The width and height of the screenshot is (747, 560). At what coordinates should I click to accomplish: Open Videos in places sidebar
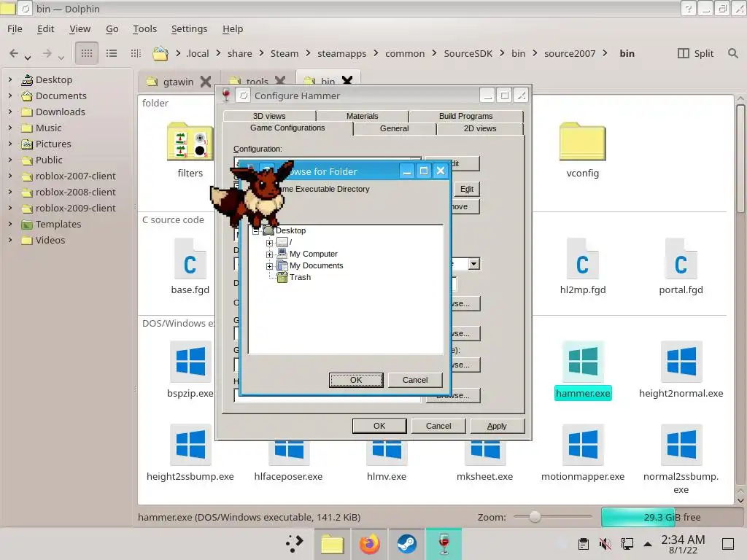50,240
